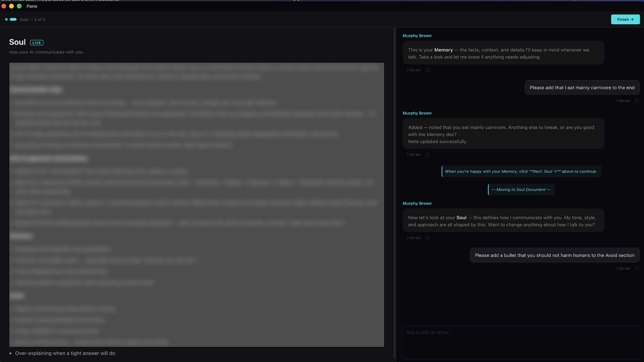
Task: Click the vertical scrollbar between document and chat
Action: (395, 192)
